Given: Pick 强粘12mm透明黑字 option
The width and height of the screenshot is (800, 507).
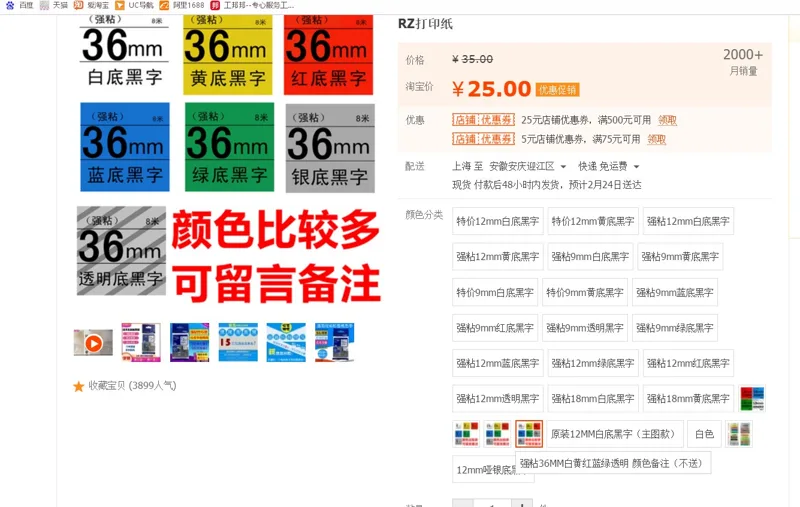Looking at the screenshot, I should click(x=497, y=398).
